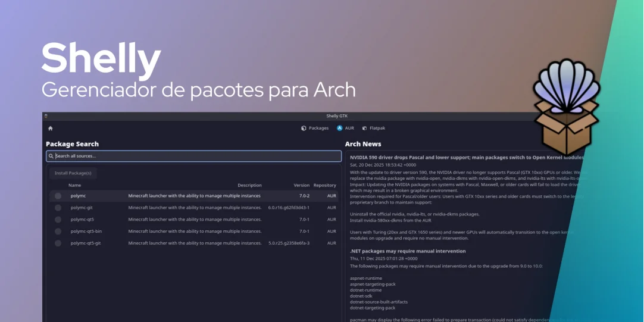
Task: Open the Flatpak tab
Action: coord(373,128)
